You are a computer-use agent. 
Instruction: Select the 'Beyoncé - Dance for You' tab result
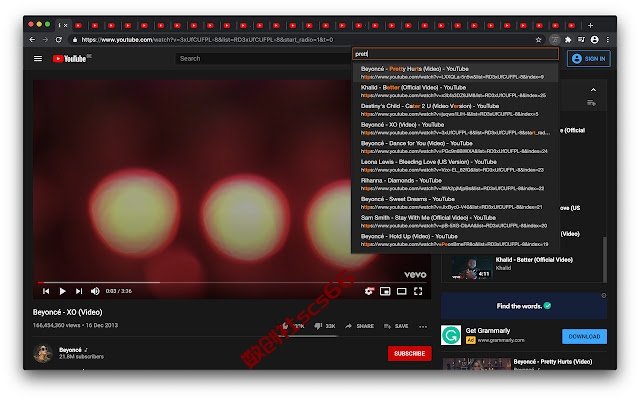click(455, 147)
